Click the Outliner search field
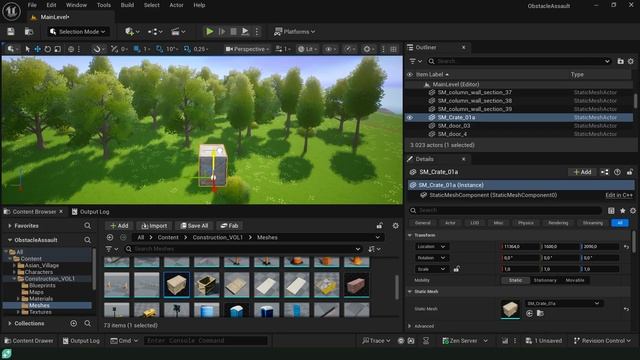640x360 pixels. (x=519, y=61)
